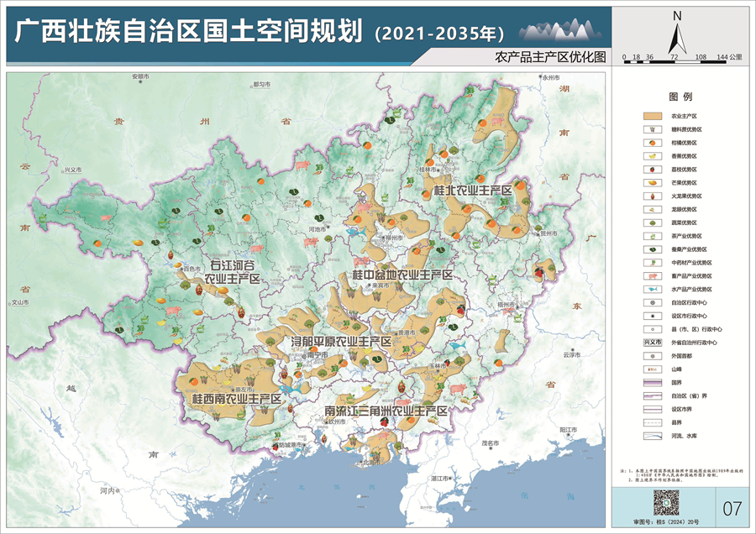
Task: 点击图例中的国界线样式
Action: click(651, 381)
